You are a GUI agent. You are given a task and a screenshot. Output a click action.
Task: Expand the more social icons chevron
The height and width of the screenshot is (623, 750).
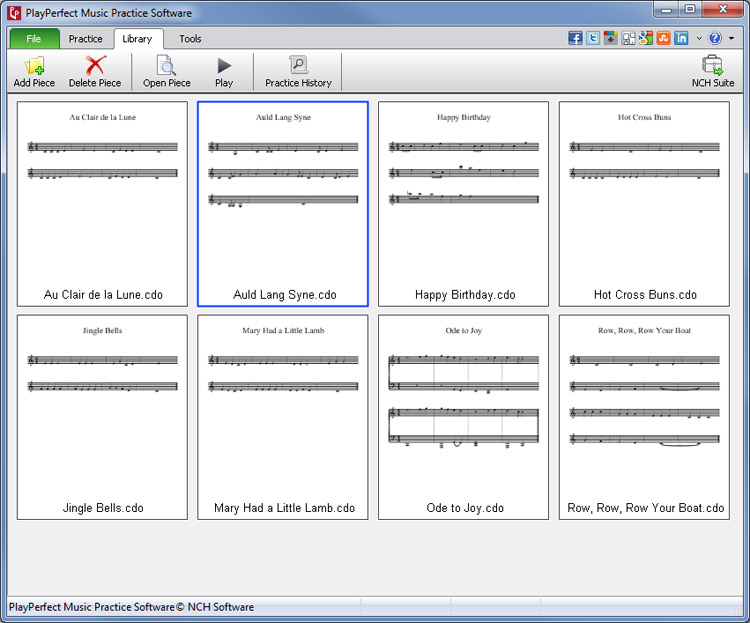pos(699,38)
